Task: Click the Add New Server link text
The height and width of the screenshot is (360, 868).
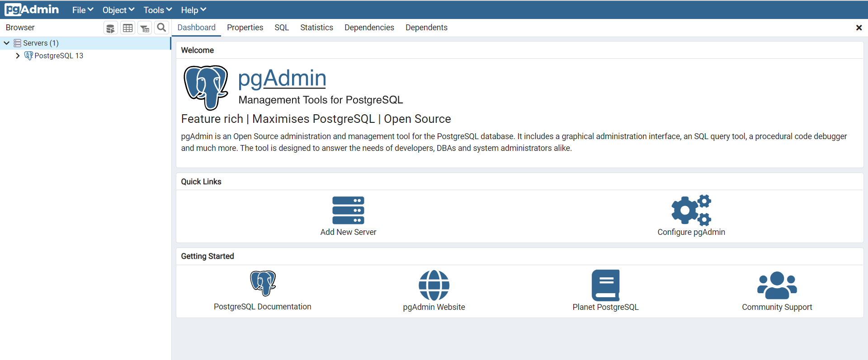Action: tap(348, 232)
